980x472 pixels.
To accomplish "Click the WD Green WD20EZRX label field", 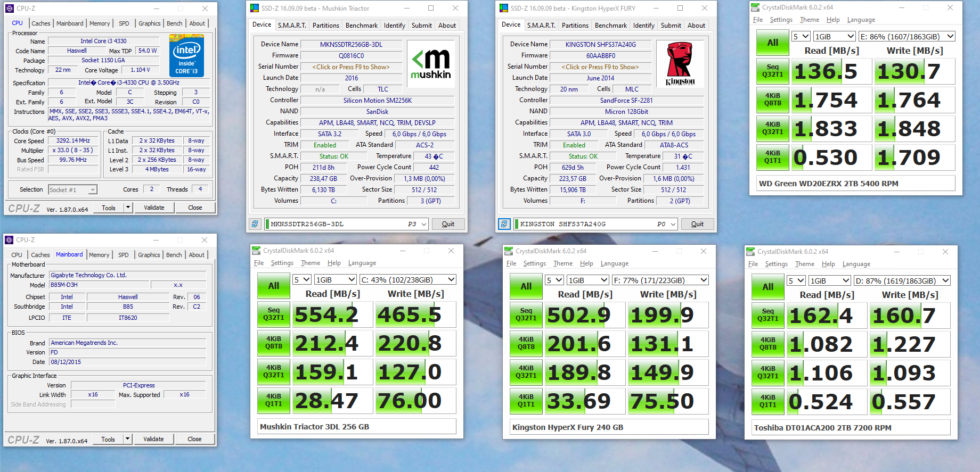I will click(856, 184).
